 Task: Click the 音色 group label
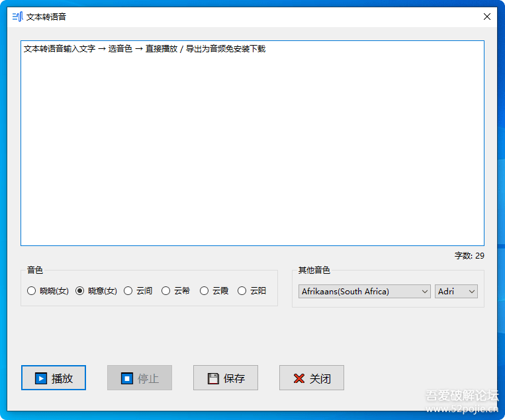(x=35, y=270)
